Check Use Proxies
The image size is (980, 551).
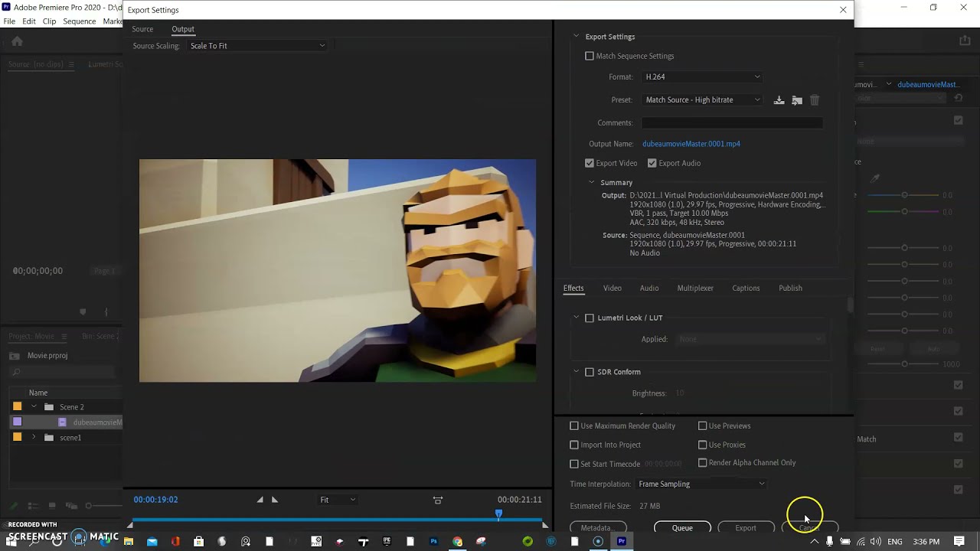point(702,445)
